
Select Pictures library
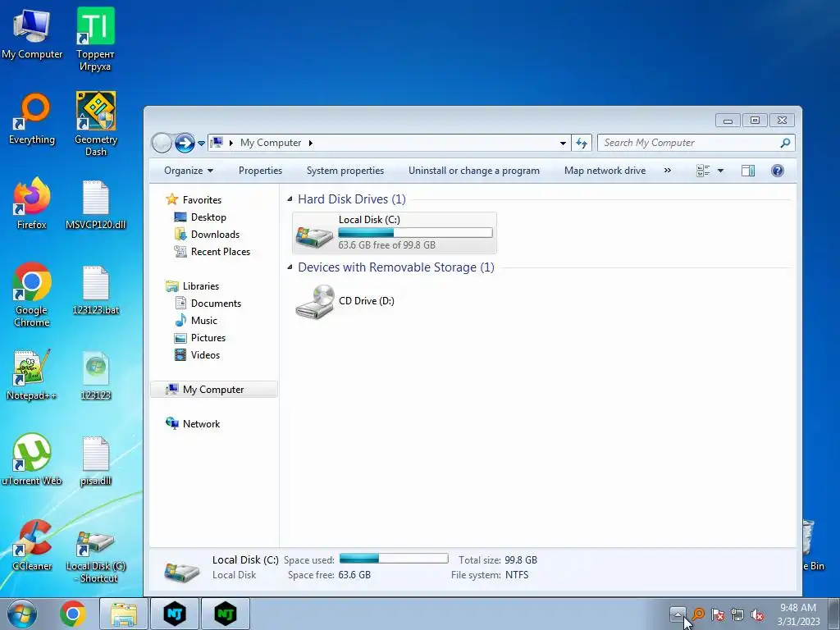click(200, 337)
